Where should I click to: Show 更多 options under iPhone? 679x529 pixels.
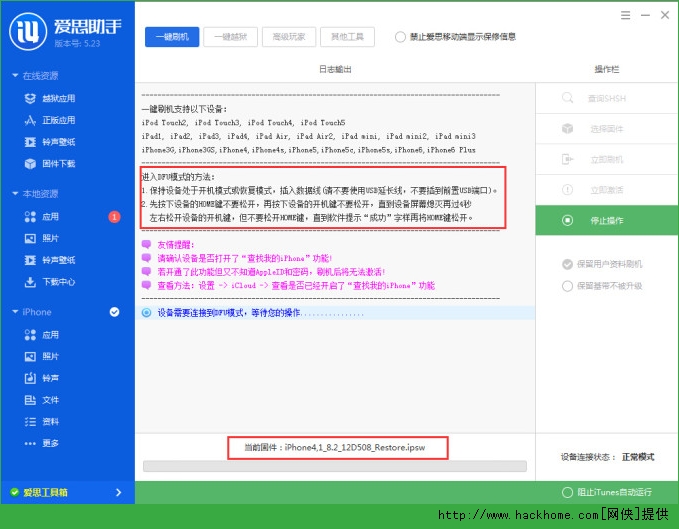pyautogui.click(x=50, y=443)
